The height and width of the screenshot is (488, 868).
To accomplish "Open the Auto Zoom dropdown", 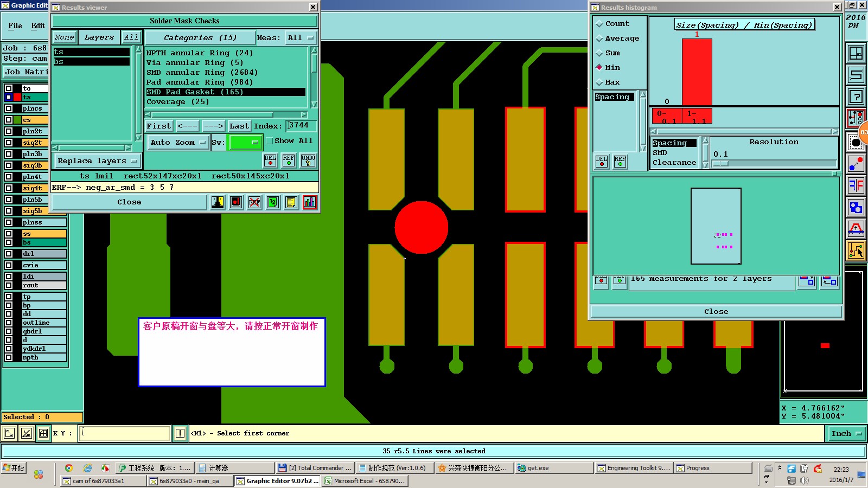I will point(178,142).
